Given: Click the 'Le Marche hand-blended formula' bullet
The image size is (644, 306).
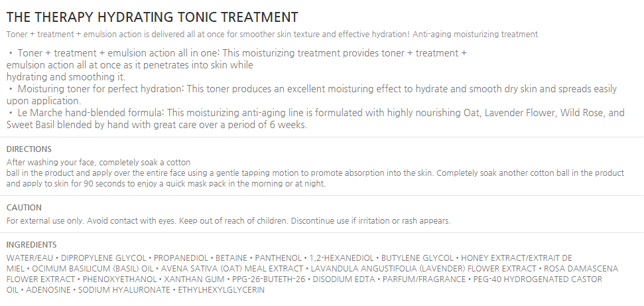Looking at the screenshot, I should (x=316, y=114).
